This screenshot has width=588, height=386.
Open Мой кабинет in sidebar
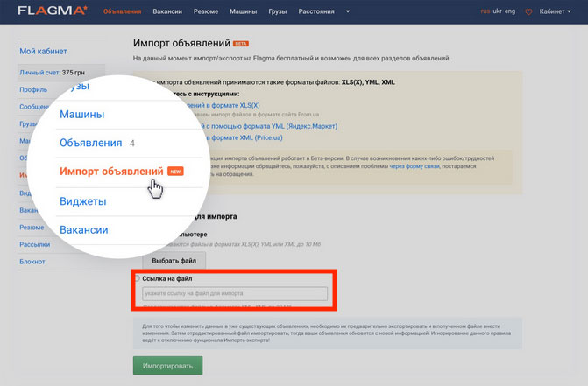43,52
